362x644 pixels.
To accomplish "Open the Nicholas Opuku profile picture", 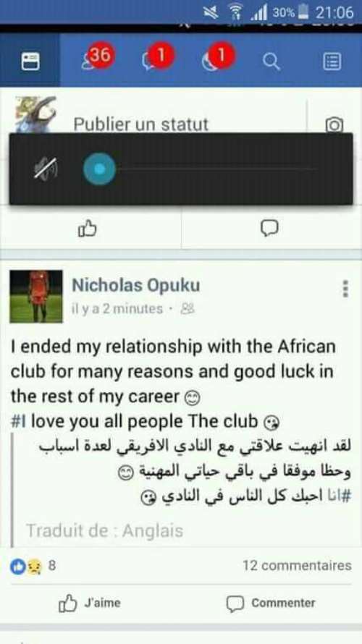I will tap(36, 297).
